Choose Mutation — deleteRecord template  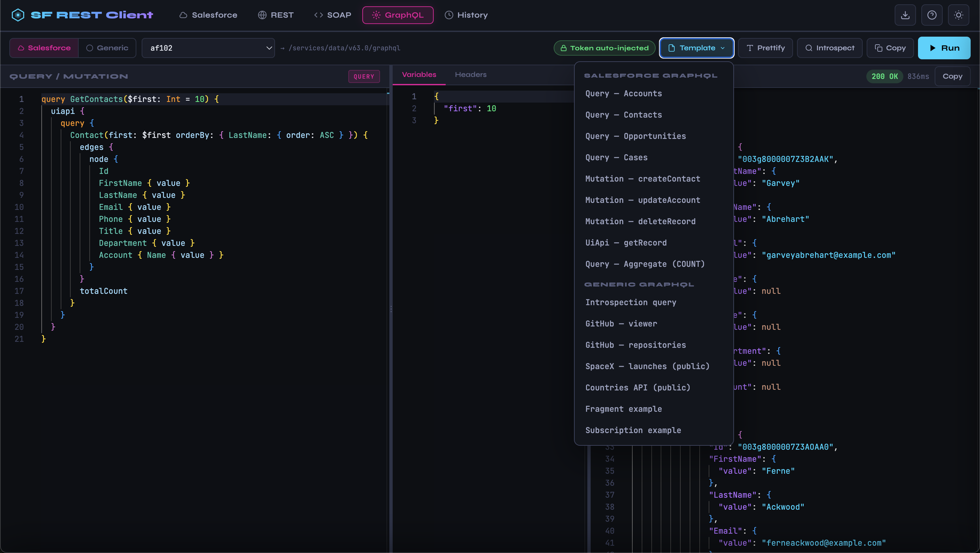[654, 221]
